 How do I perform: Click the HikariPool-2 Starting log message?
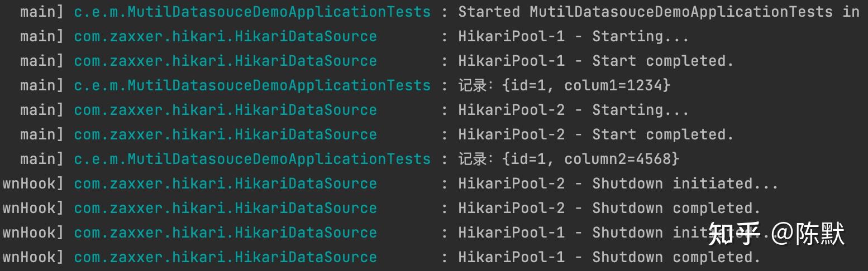pos(574,110)
